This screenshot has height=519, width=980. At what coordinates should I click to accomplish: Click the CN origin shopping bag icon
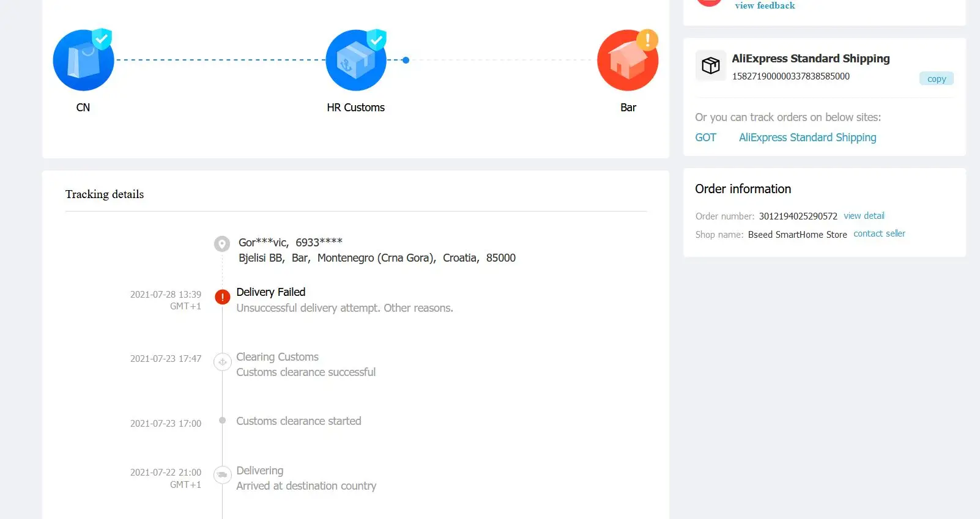(83, 60)
